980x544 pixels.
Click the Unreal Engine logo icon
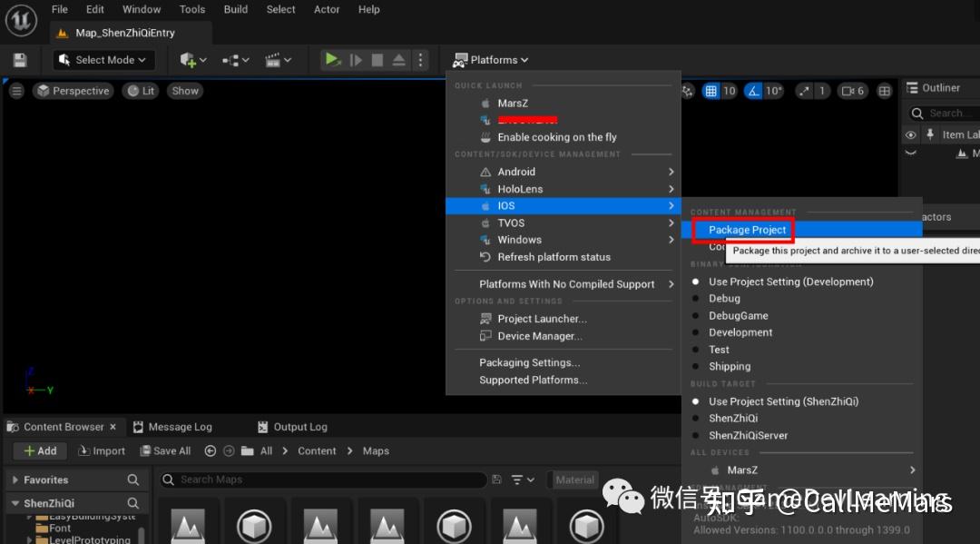21,20
